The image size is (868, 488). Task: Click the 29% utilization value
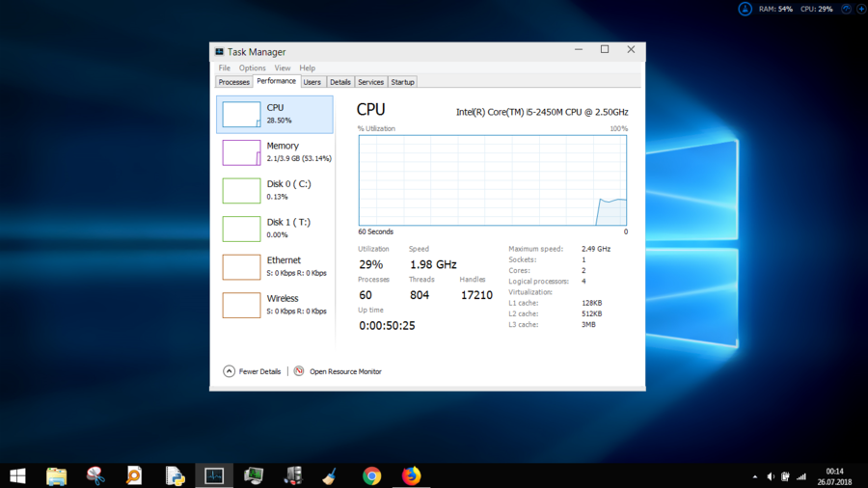(x=371, y=264)
